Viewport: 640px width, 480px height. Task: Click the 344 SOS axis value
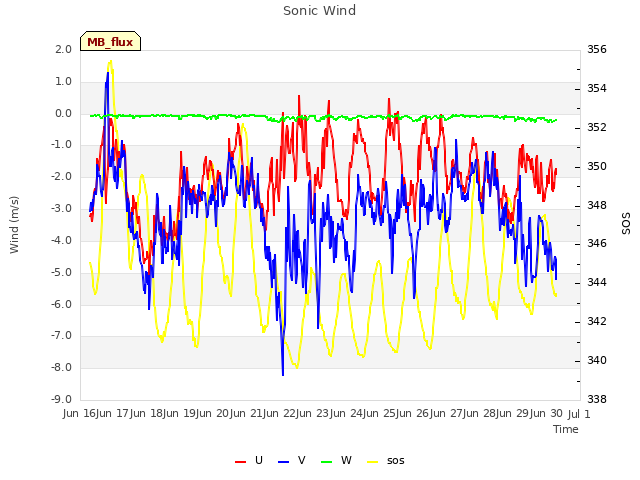[x=597, y=282]
